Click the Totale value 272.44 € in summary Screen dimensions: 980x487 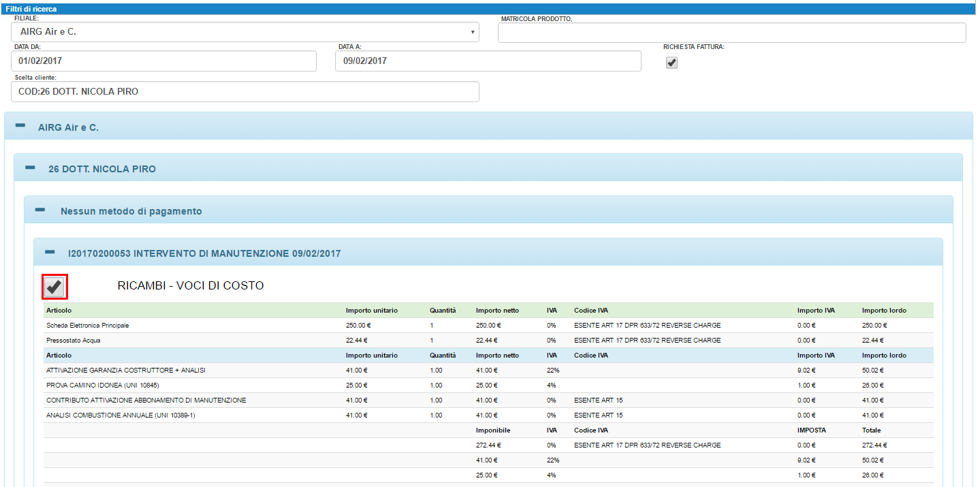click(874, 445)
